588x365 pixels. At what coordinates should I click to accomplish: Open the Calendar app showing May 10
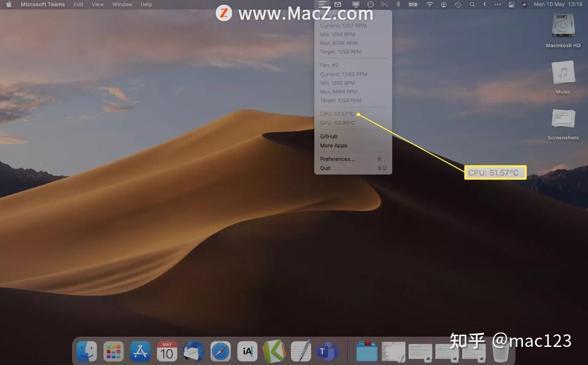[167, 351]
